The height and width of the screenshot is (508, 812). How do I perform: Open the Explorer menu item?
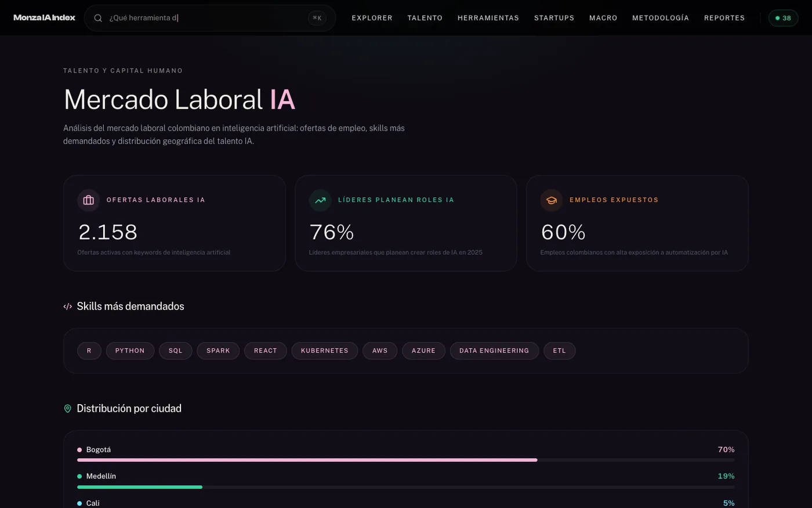[x=372, y=18]
